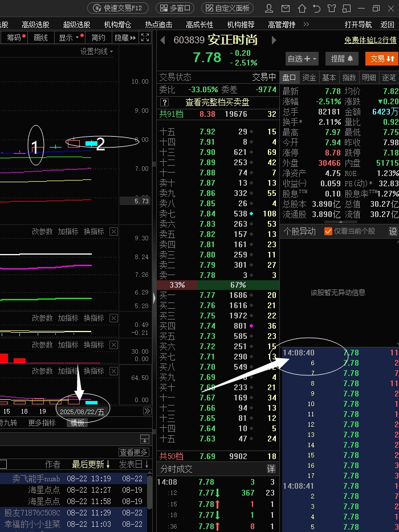Click the orange 交易 trade button

point(382,59)
